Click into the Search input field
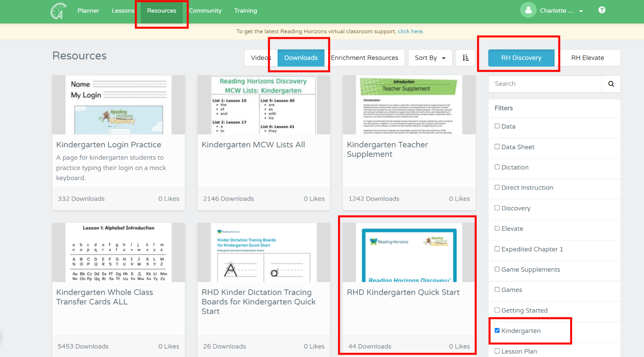 click(545, 84)
